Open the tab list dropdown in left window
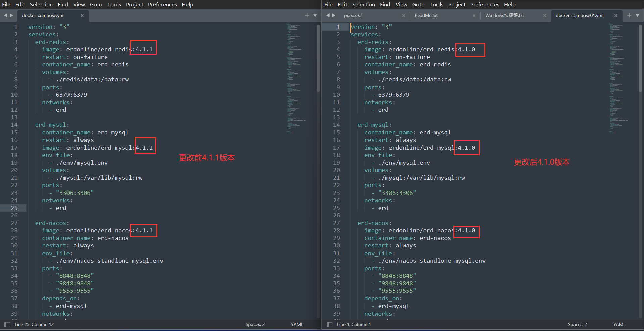Screen dimensions: 644x331 tap(315, 15)
